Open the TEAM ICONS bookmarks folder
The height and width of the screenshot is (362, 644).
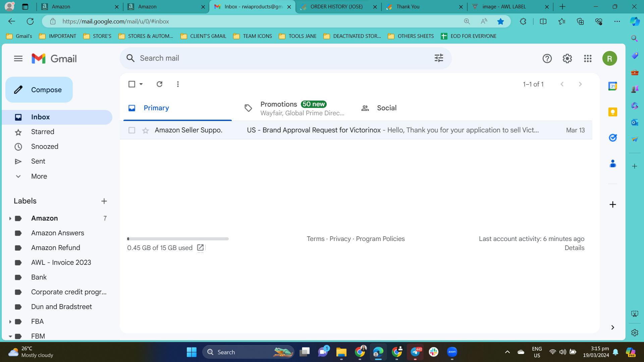(x=253, y=36)
